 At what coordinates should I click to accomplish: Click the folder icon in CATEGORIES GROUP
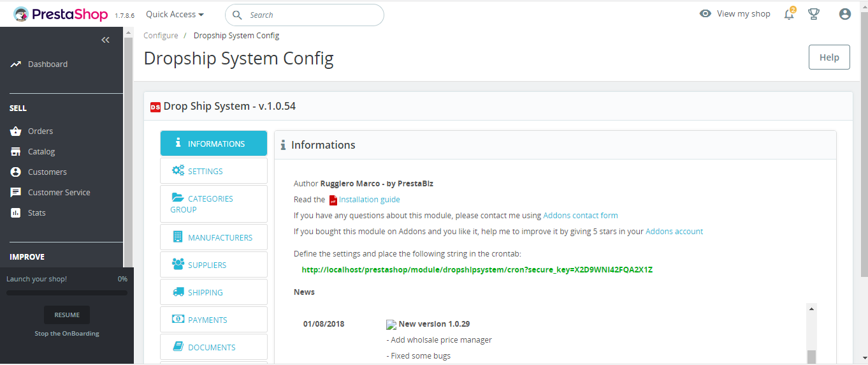(x=177, y=198)
